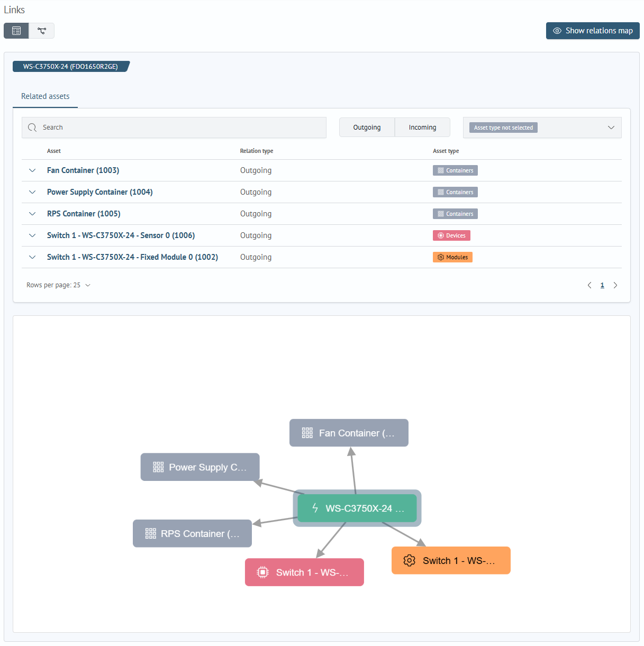Click the orange Switch 1 module node
The image size is (644, 646).
click(451, 560)
